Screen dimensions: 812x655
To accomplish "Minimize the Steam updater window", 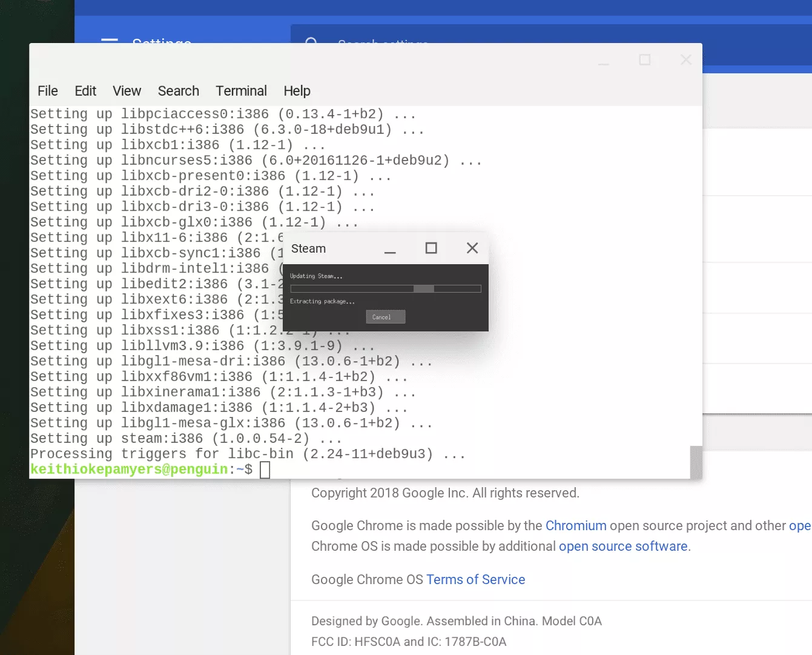I will [x=390, y=249].
